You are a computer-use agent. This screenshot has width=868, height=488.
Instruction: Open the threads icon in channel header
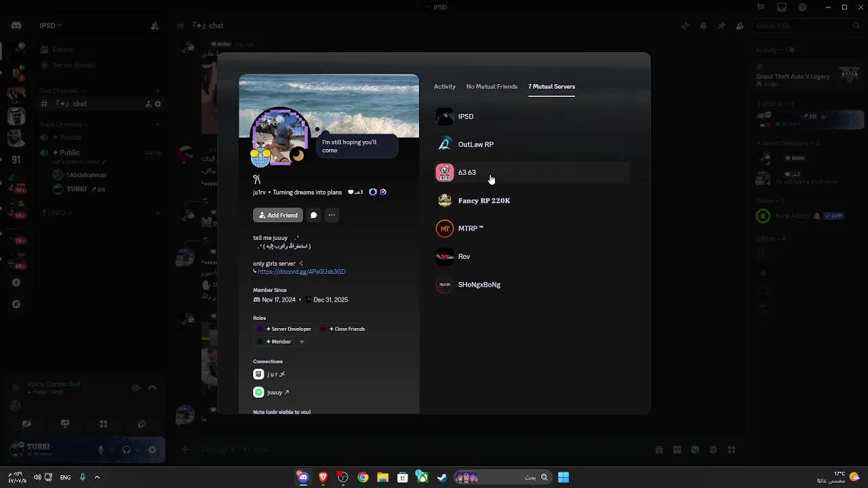686,26
